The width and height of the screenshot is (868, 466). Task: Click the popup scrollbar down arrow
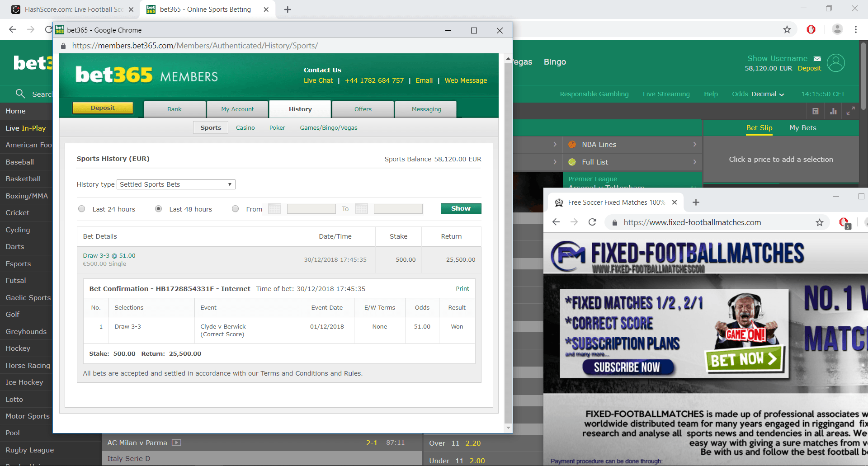508,428
